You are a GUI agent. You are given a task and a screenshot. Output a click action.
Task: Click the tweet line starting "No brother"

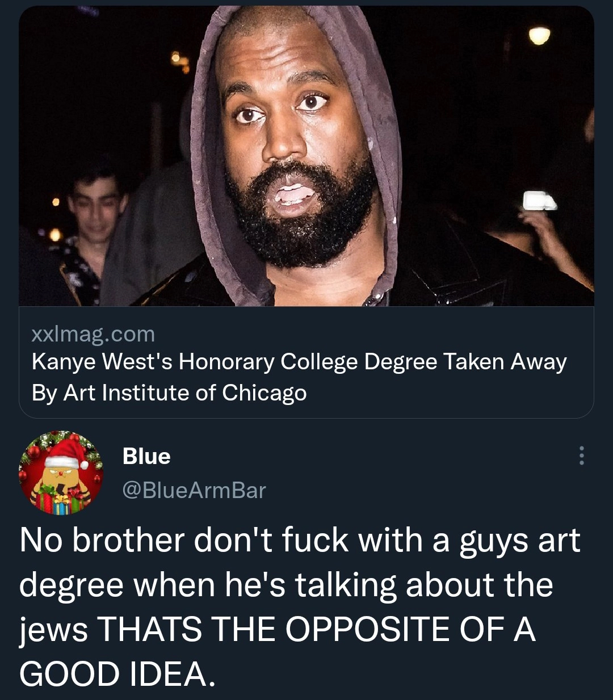pos(300,539)
